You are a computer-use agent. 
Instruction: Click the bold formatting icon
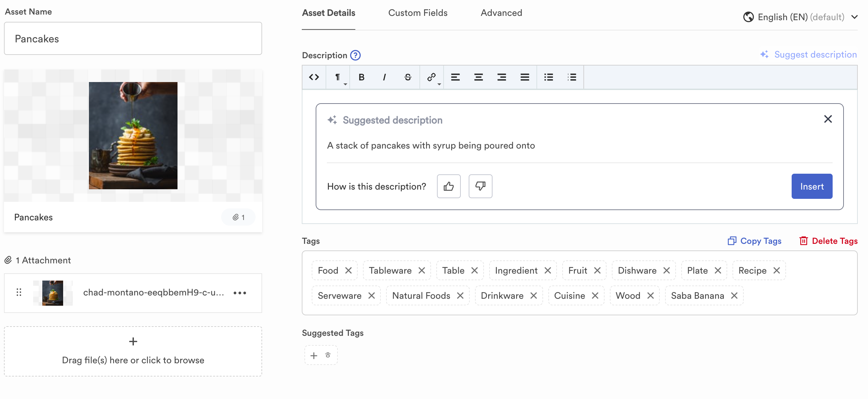362,77
